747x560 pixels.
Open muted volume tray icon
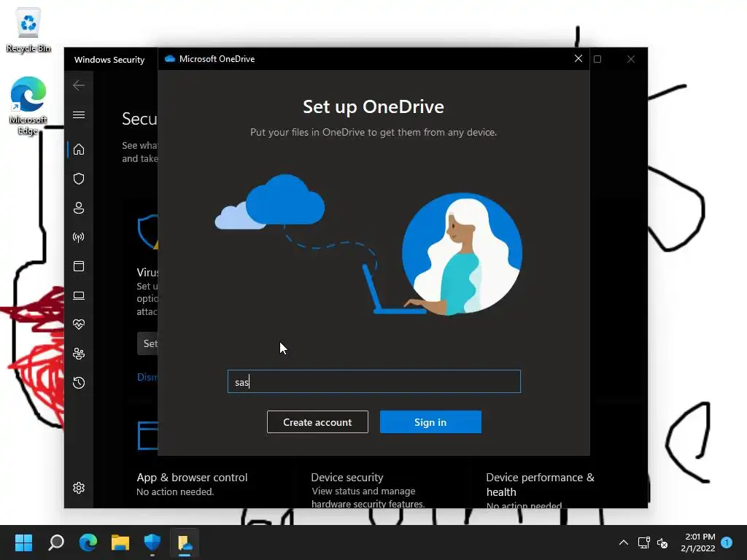[662, 542]
